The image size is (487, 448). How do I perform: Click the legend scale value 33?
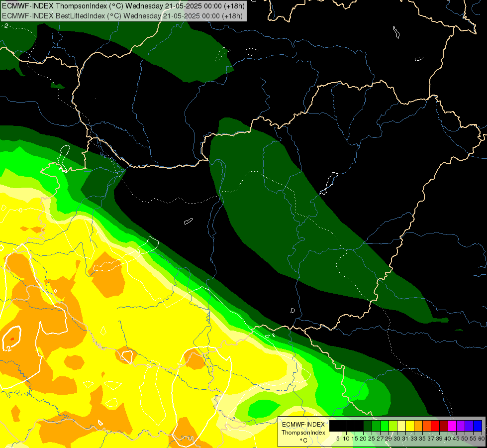pos(414,439)
